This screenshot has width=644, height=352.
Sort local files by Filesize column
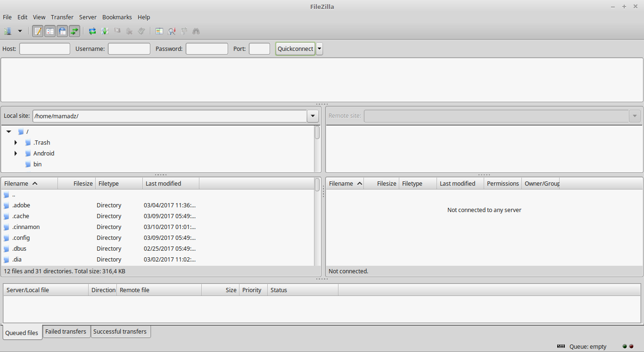coord(77,184)
